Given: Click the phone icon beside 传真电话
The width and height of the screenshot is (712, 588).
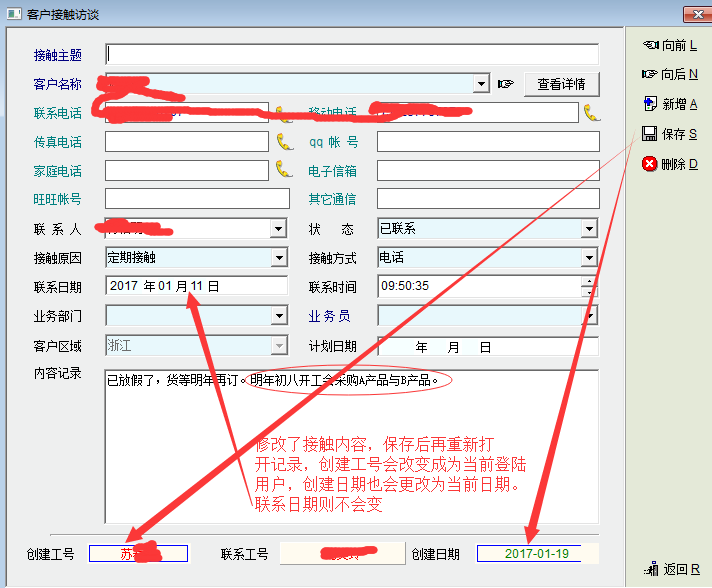Looking at the screenshot, I should [283, 142].
